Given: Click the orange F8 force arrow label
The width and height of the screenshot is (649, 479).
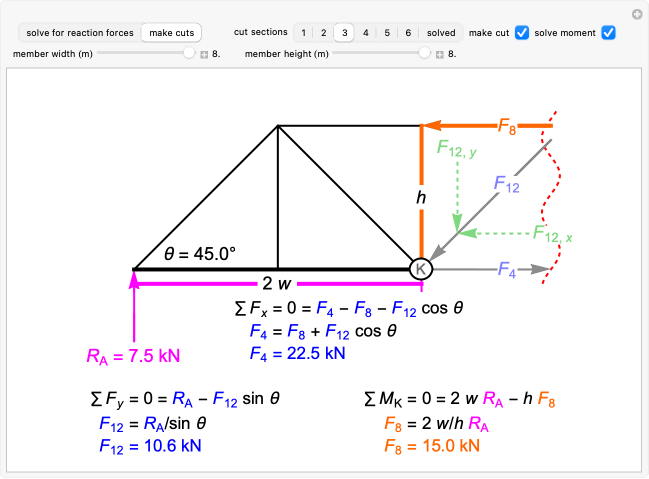Looking at the screenshot, I should click(x=508, y=126).
